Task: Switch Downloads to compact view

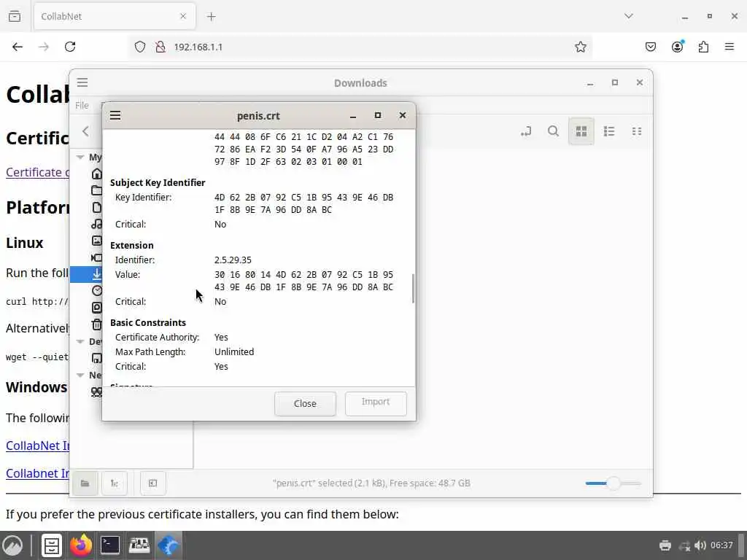Action: 637,131
